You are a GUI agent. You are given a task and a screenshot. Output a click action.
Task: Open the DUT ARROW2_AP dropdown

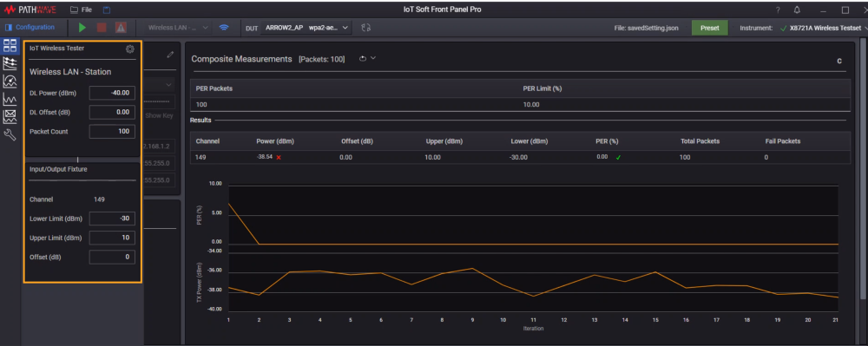click(x=306, y=28)
